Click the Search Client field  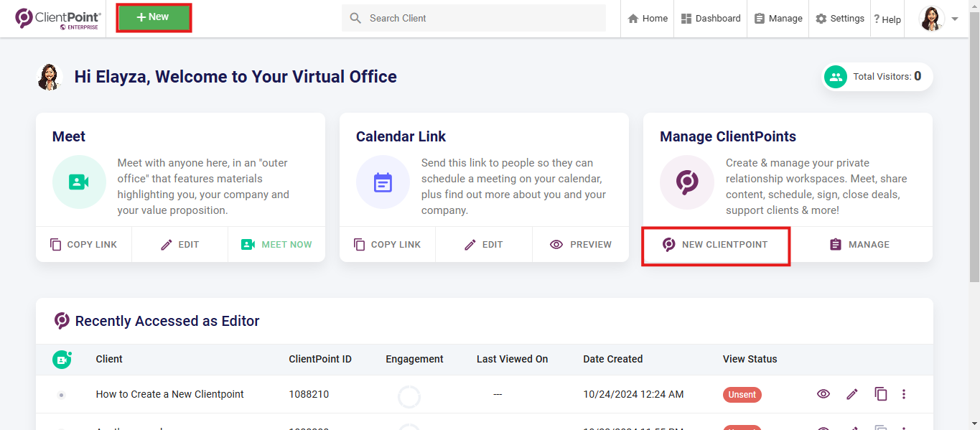(x=474, y=18)
